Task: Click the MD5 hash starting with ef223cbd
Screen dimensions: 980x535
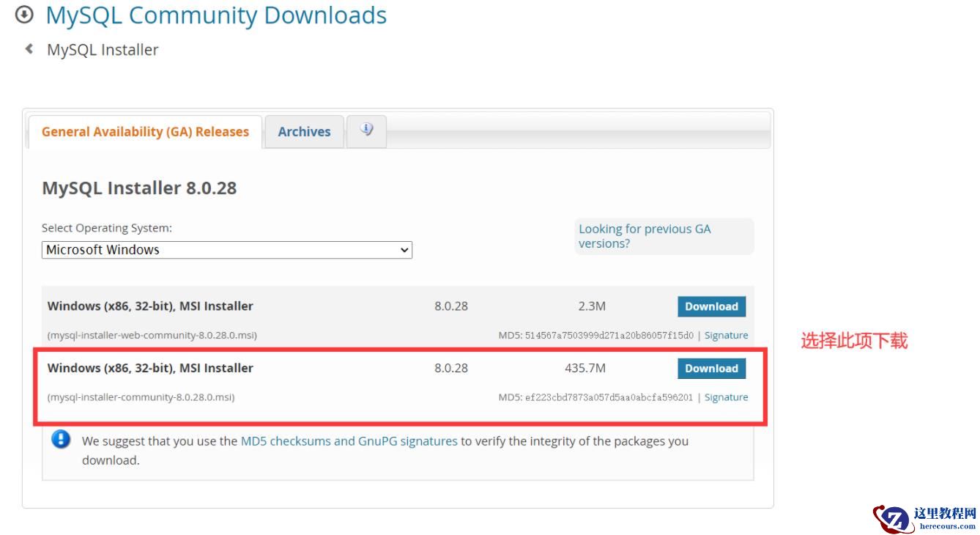Action: point(609,398)
